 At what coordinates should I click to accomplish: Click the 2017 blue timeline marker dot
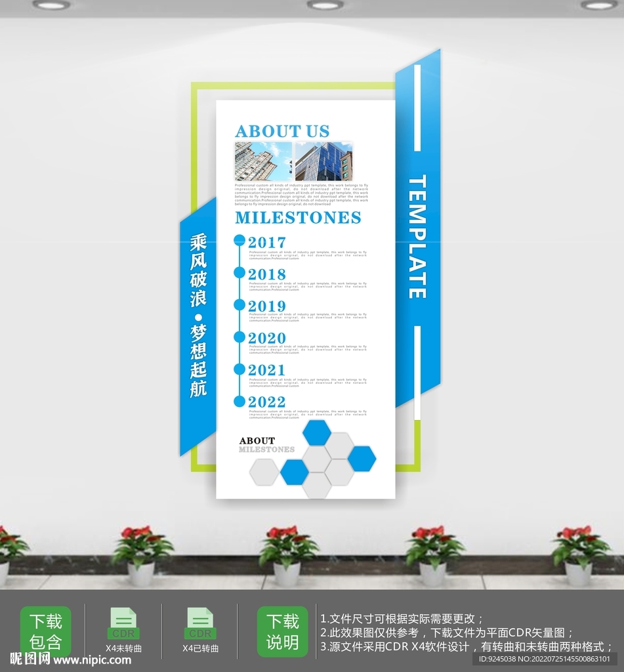tap(239, 241)
